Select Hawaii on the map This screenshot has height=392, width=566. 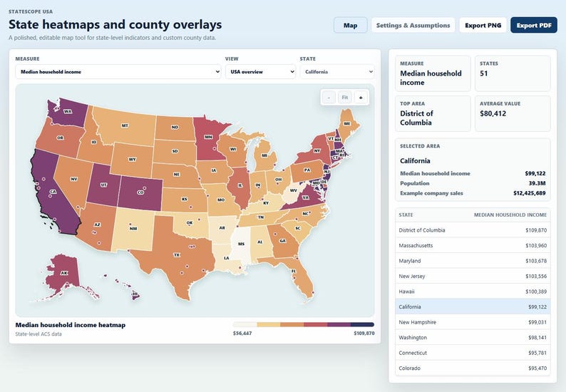(135, 294)
